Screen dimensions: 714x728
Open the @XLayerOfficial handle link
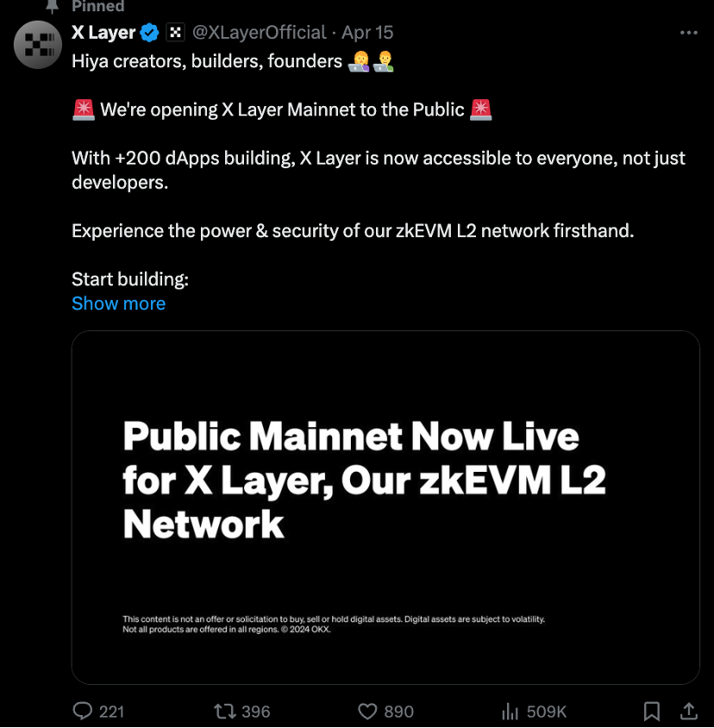coord(259,33)
